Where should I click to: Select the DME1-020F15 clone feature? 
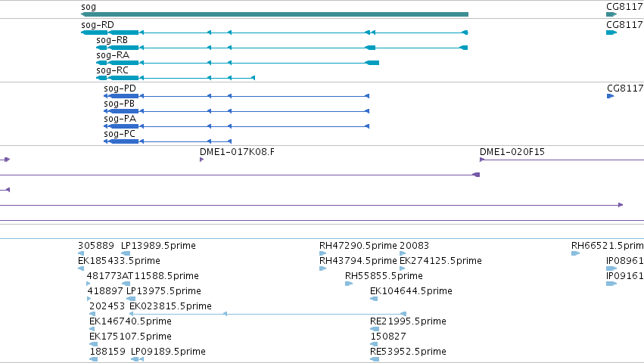pyautogui.click(x=562, y=160)
